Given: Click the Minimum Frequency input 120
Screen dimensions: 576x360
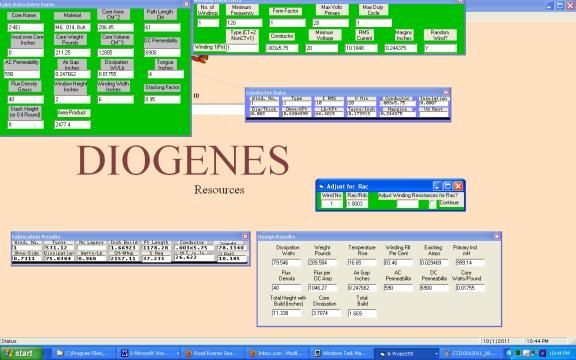Looking at the screenshot, I should 244,23.
